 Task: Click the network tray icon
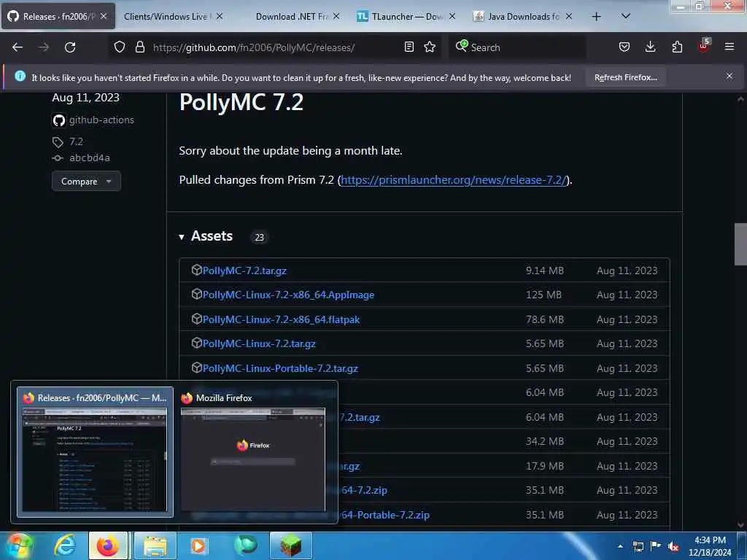tap(638, 546)
